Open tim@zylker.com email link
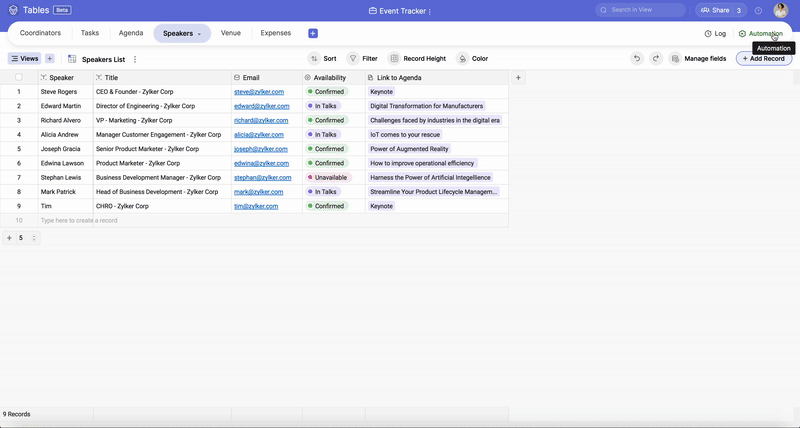Image resolution: width=800 pixels, height=428 pixels. [256, 206]
